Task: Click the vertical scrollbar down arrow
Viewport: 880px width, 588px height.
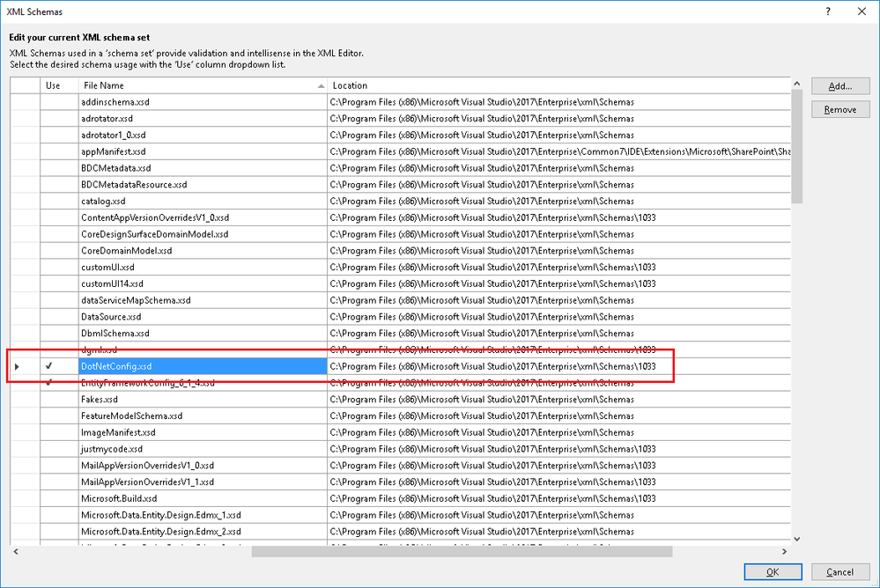Action: (796, 539)
